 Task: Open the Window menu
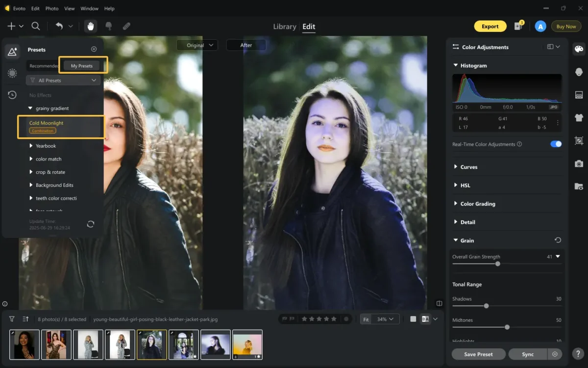pyautogui.click(x=89, y=8)
